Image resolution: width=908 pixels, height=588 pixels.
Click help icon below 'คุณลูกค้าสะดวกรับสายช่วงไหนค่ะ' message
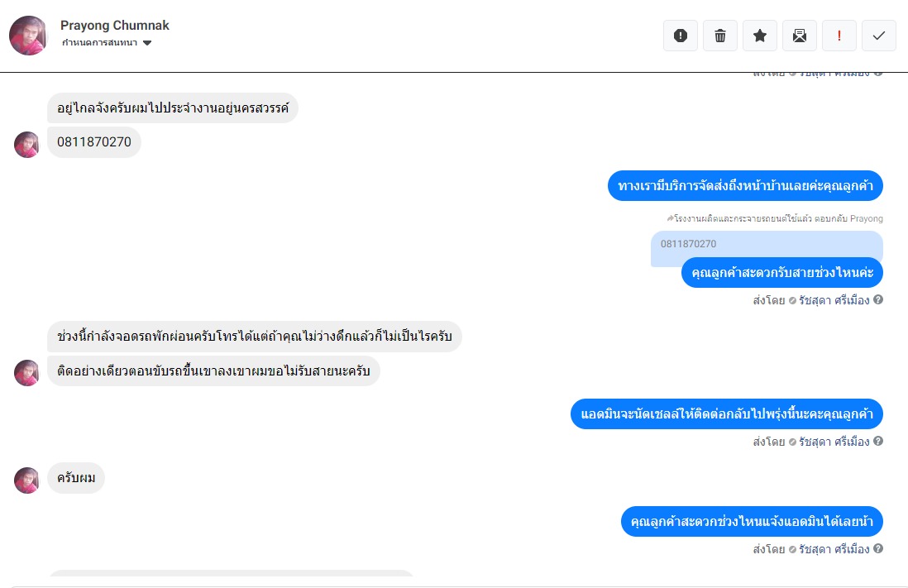coord(878,300)
